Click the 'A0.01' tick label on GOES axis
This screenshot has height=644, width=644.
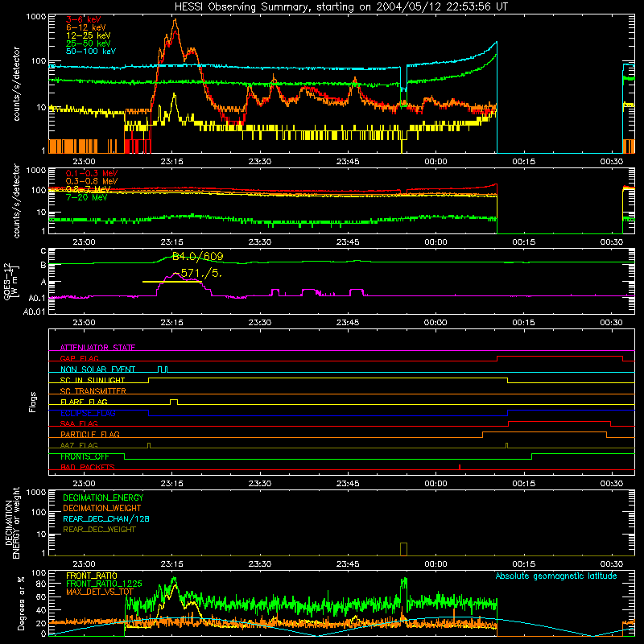[35, 312]
